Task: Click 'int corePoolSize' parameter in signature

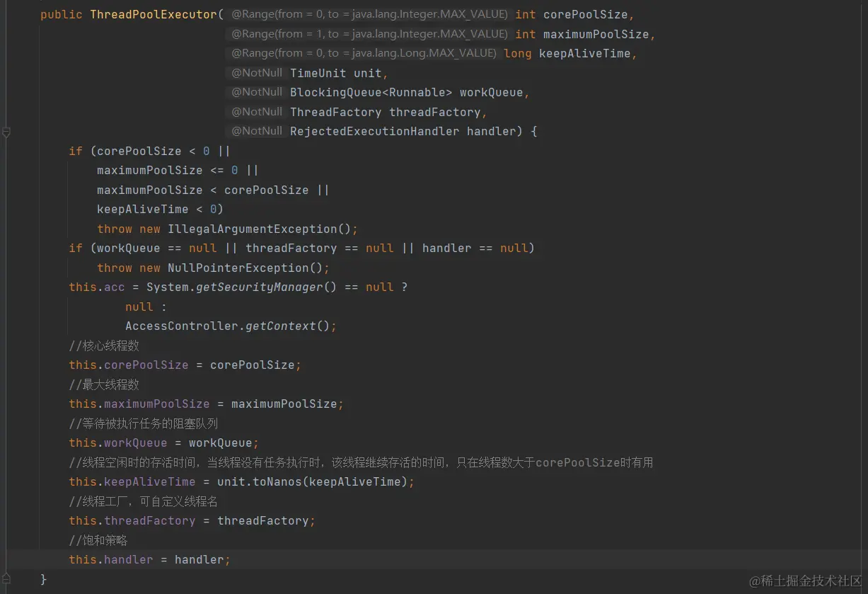Action: [572, 15]
